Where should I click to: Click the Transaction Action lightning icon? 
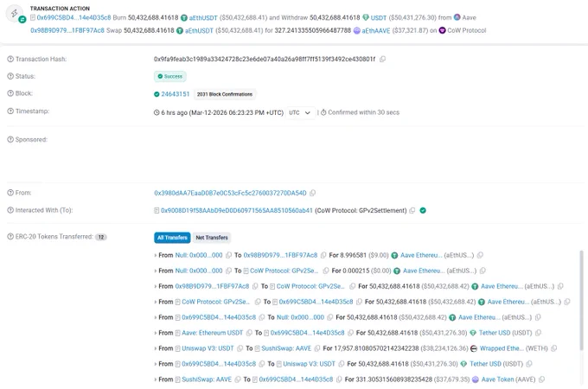pos(14,13)
